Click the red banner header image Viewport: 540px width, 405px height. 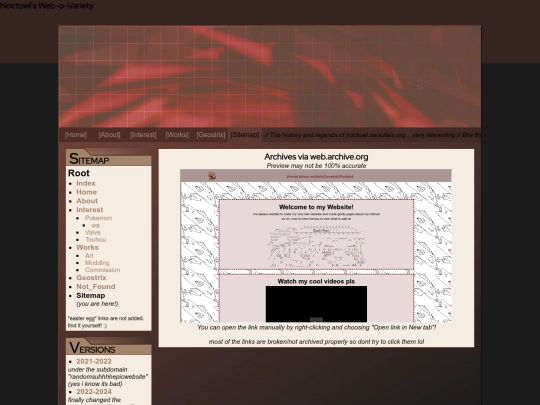[270, 76]
